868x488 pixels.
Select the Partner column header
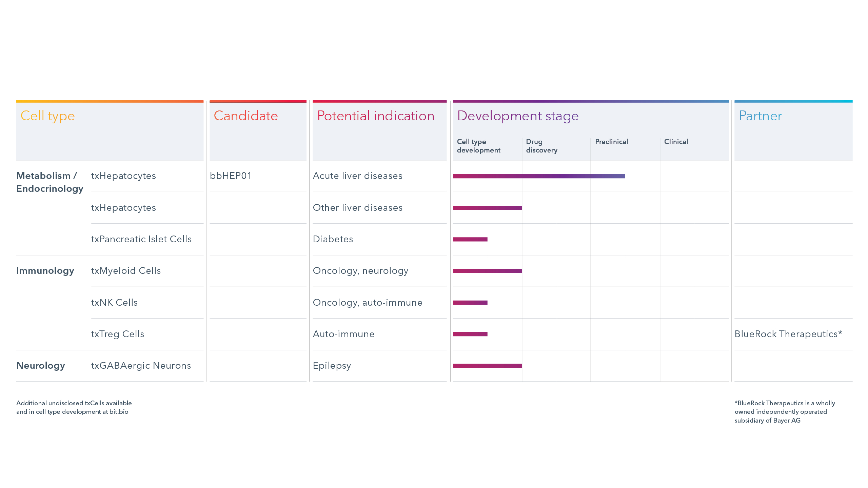click(761, 116)
